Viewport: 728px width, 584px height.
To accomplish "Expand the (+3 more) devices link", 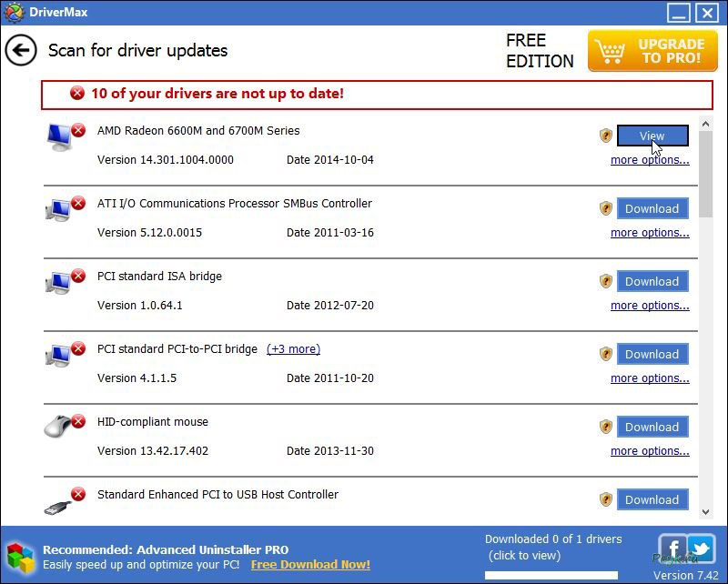I will tap(293, 349).
